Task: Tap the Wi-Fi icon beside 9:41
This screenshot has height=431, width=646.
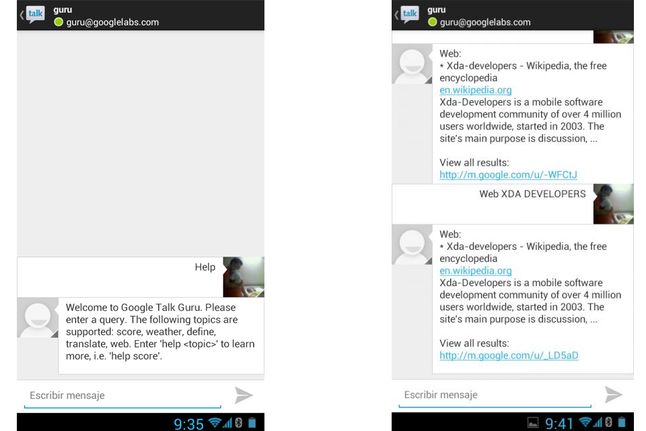Action: (585, 422)
